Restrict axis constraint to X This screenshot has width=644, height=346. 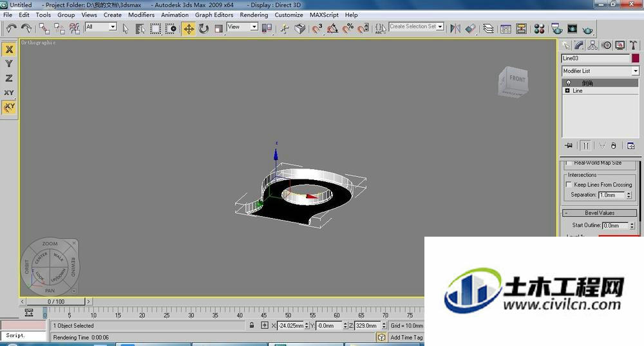(x=9, y=49)
